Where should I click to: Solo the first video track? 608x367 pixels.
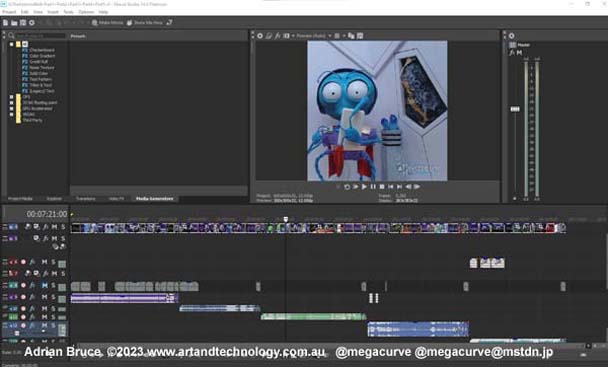(63, 227)
